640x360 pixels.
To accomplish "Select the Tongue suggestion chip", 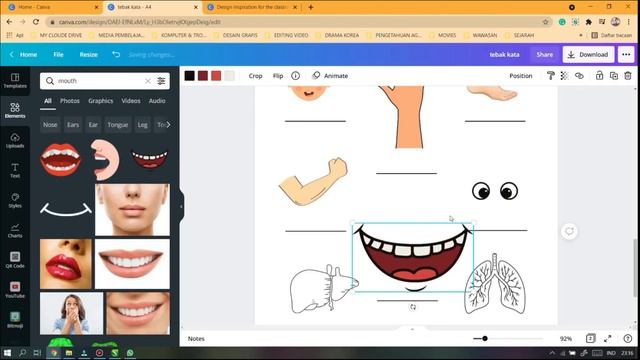I will click(x=118, y=125).
